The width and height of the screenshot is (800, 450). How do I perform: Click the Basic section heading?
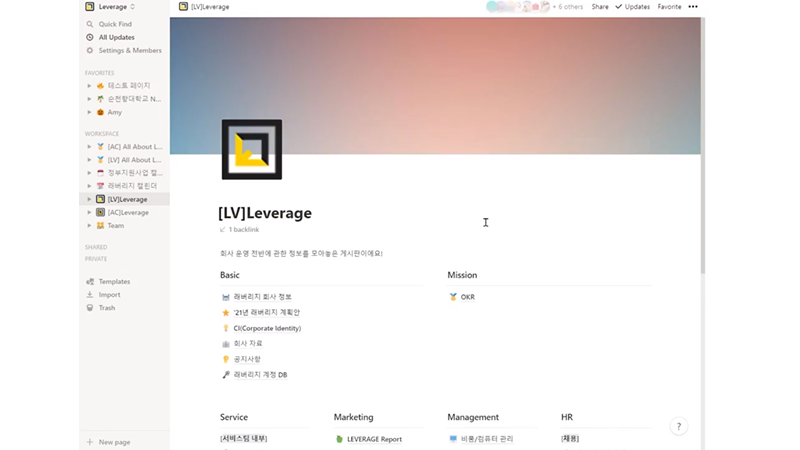coord(230,275)
